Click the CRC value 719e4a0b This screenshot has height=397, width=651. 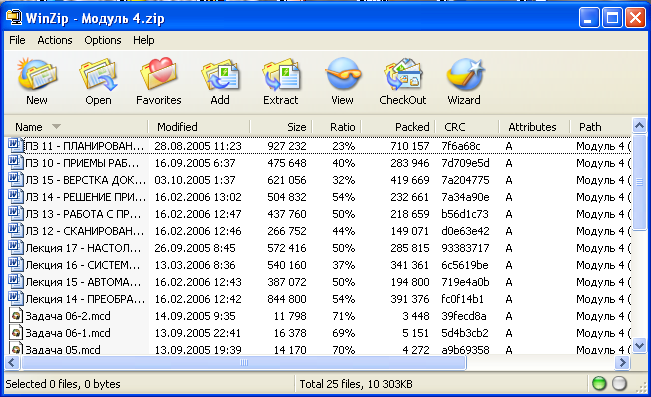(465, 282)
